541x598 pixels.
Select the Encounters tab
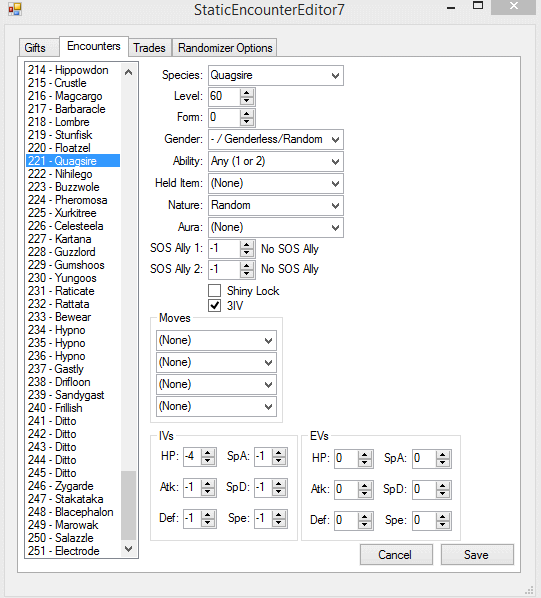pos(94,46)
